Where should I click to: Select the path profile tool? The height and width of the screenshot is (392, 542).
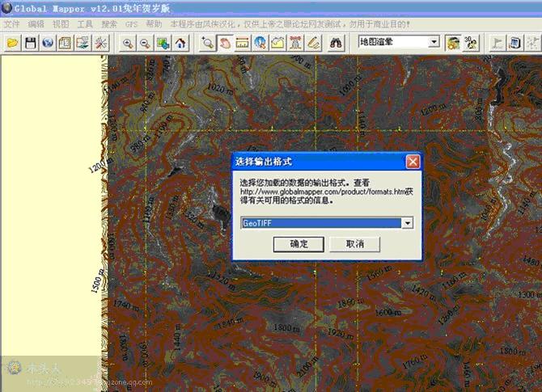tap(278, 43)
